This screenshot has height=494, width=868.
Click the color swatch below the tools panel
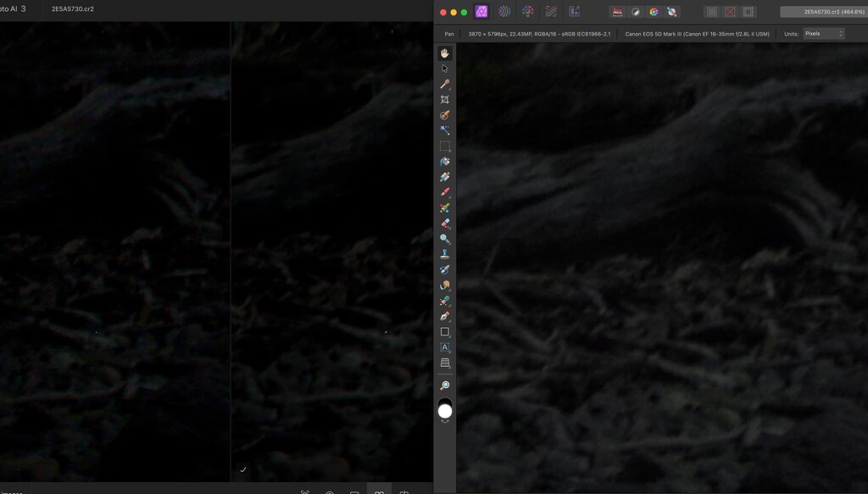click(445, 412)
